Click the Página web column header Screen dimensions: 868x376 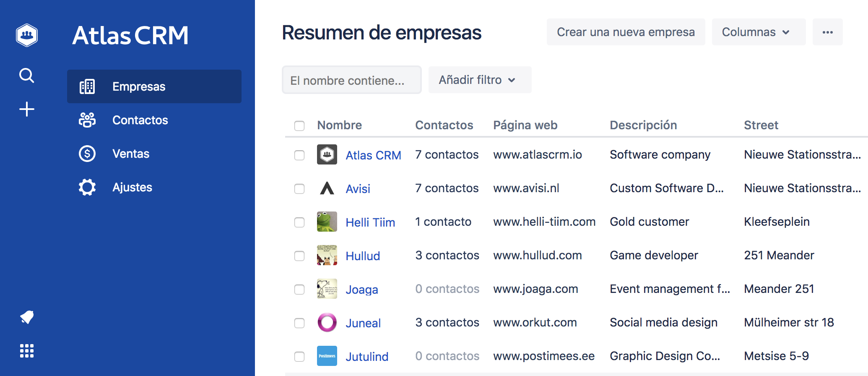coord(525,125)
